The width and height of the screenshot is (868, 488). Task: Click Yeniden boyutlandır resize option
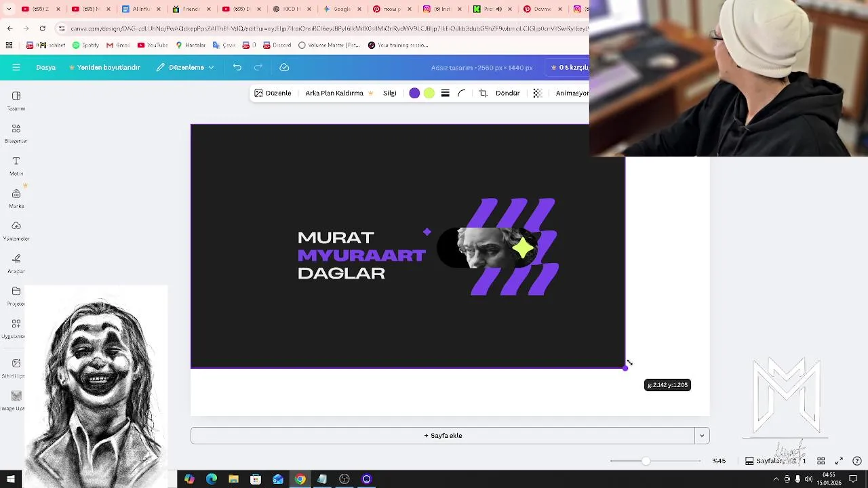104,67
